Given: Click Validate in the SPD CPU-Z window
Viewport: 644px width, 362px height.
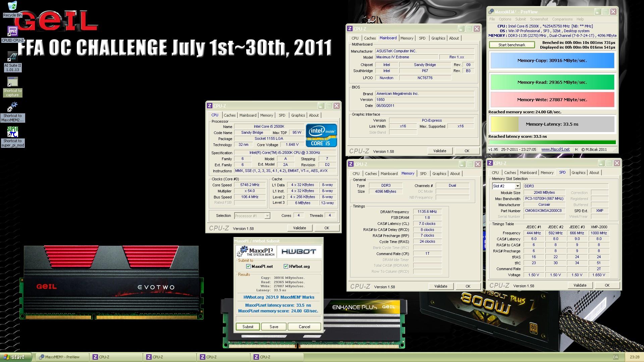Looking at the screenshot, I should (580, 285).
